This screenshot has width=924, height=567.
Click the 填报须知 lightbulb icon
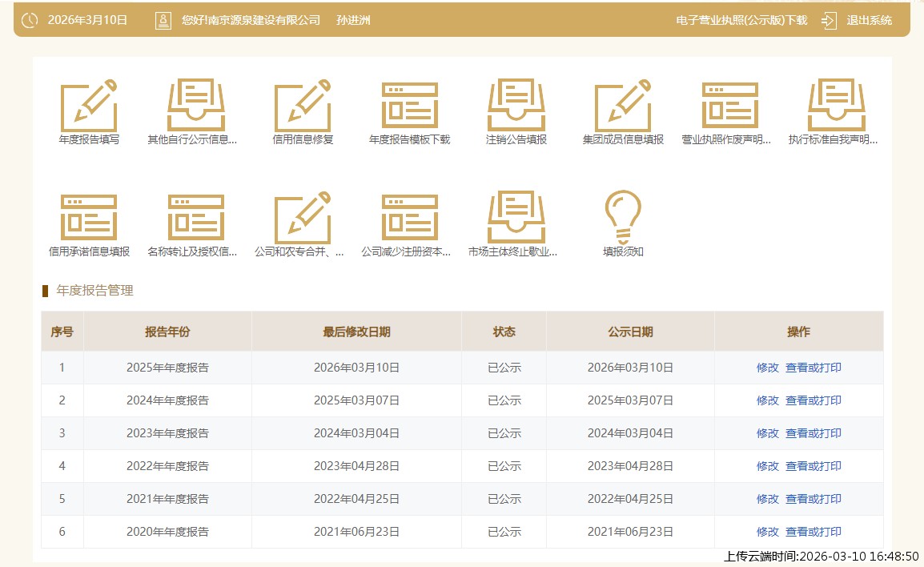click(x=623, y=218)
